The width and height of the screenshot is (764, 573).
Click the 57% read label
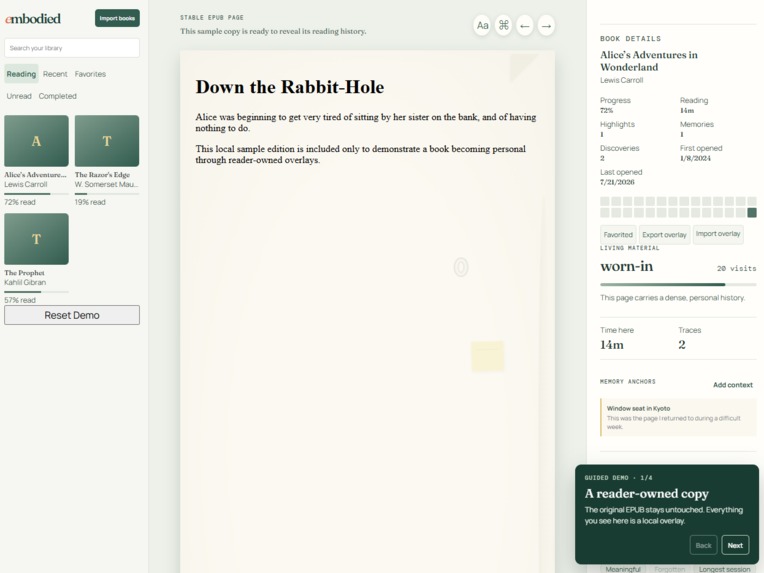pos(20,300)
